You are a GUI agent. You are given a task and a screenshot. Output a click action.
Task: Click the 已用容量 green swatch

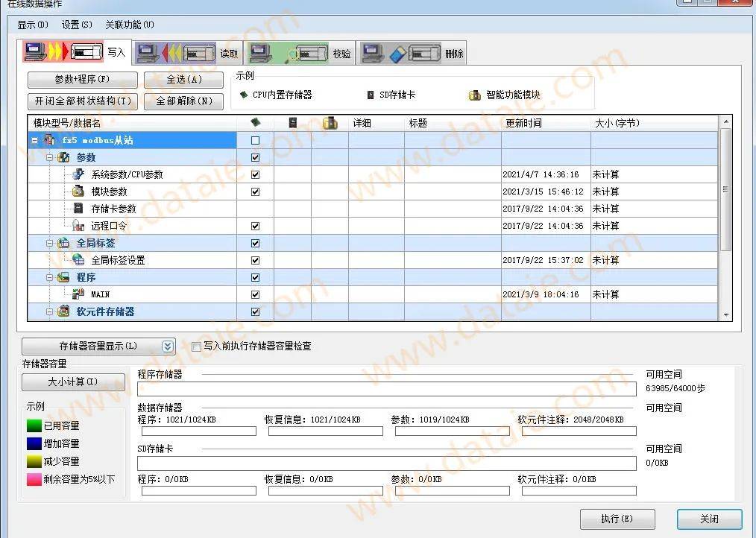coord(34,425)
